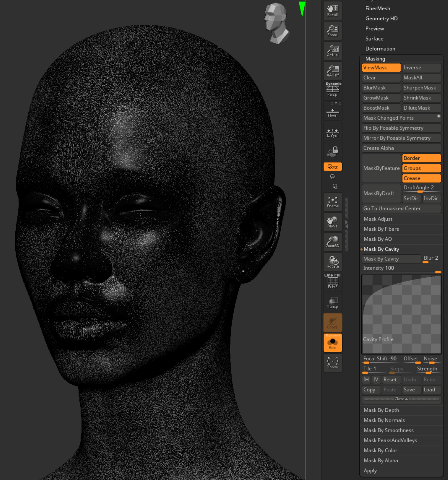
Task: Select the Zoom magnifier icon
Action: tap(333, 31)
